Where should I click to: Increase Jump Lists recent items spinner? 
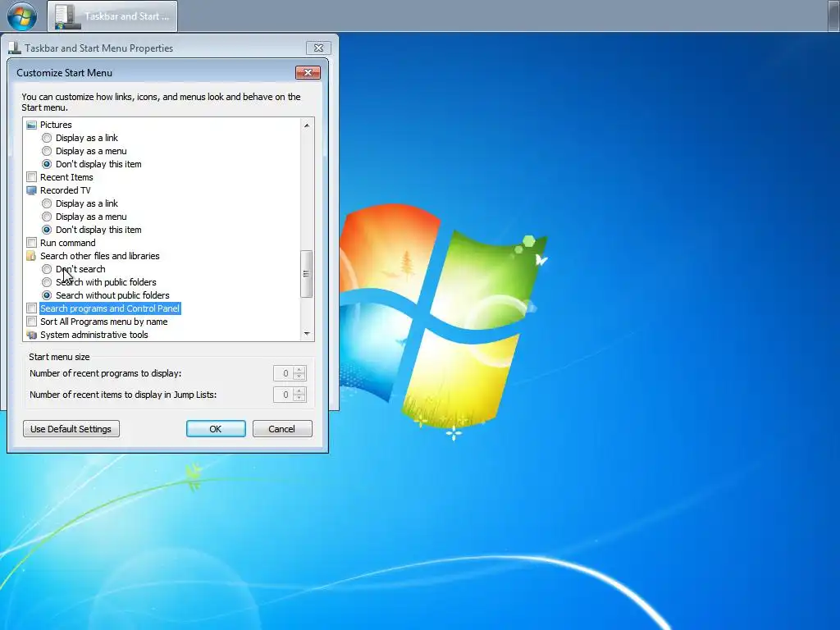299,391
